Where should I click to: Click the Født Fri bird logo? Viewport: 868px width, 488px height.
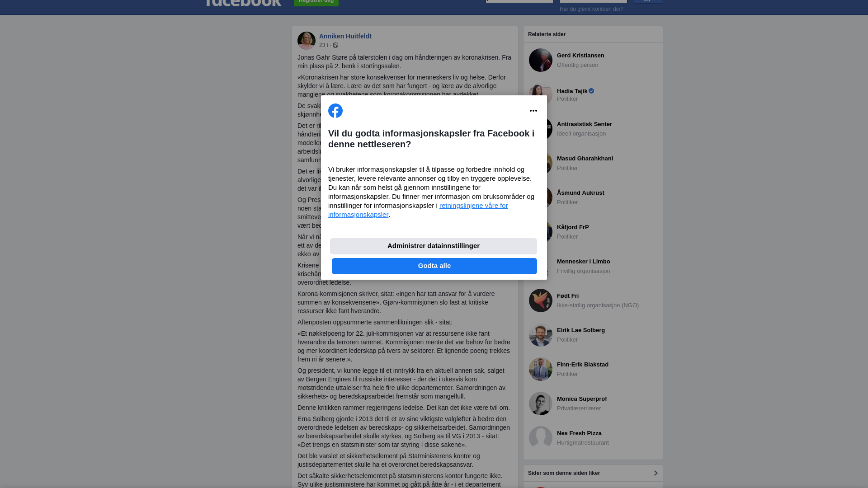(541, 300)
